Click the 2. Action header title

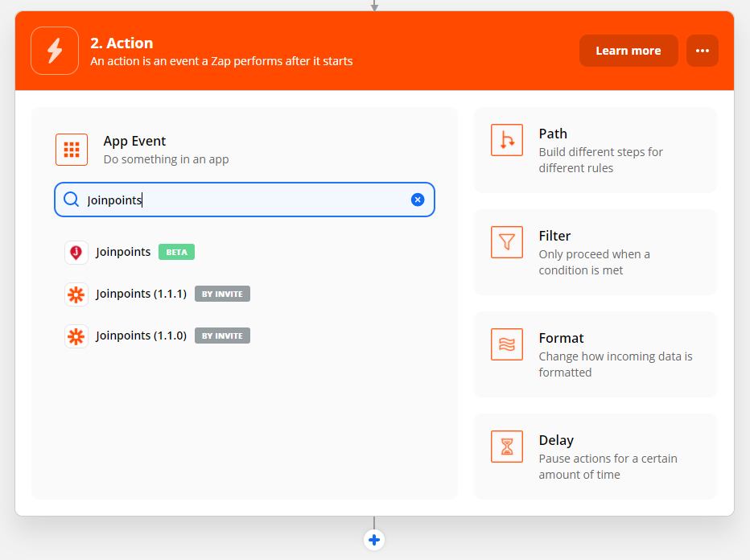coord(122,43)
